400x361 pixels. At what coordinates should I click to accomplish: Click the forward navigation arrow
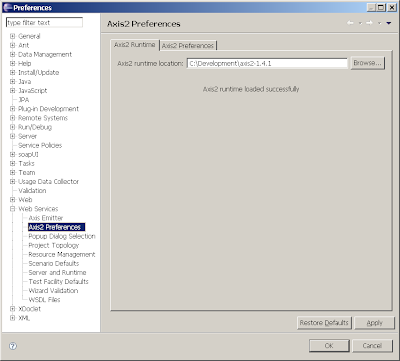369,23
